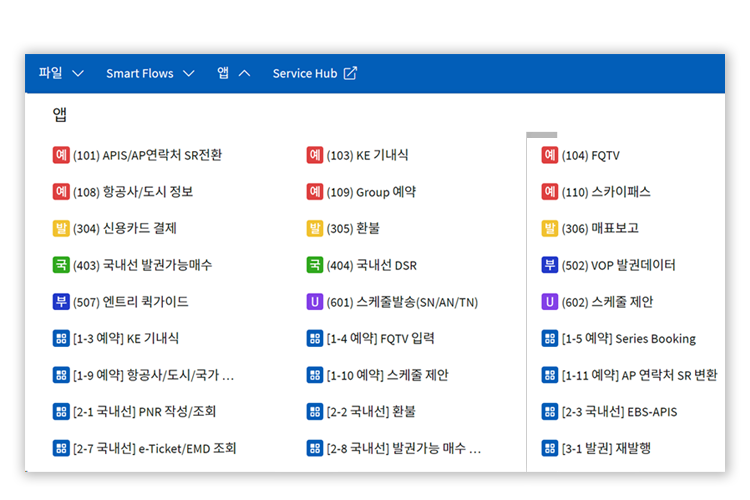750x500 pixels.
Task: Open (101) APIS/AP연락처 SR전환 app
Action: pos(148,155)
